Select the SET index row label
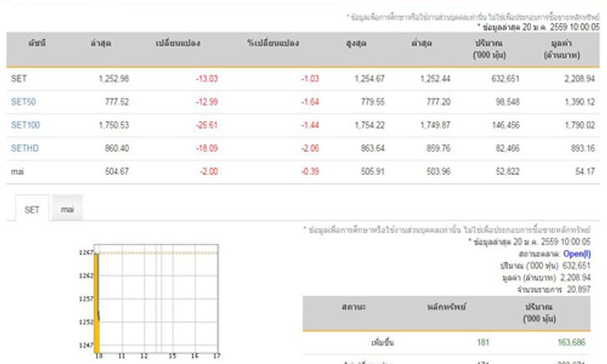Image resolution: width=607 pixels, height=364 pixels. [x=18, y=78]
